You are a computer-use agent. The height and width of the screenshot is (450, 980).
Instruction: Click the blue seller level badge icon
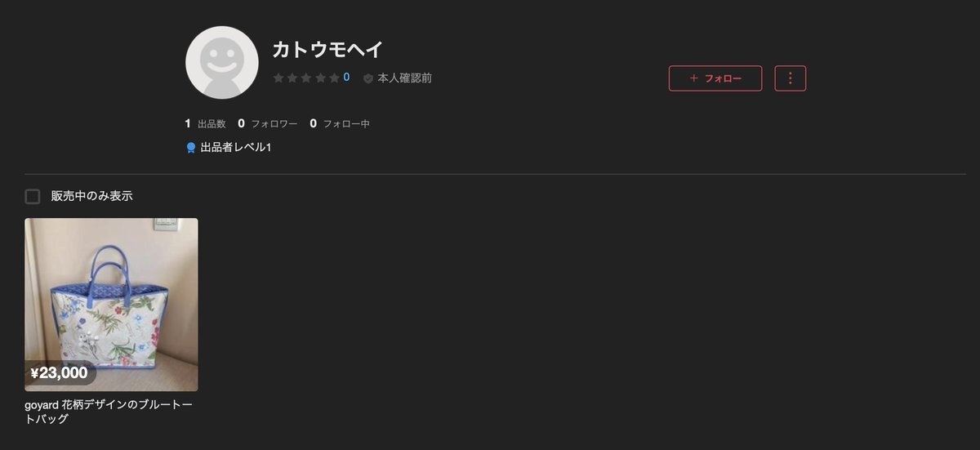pyautogui.click(x=191, y=148)
